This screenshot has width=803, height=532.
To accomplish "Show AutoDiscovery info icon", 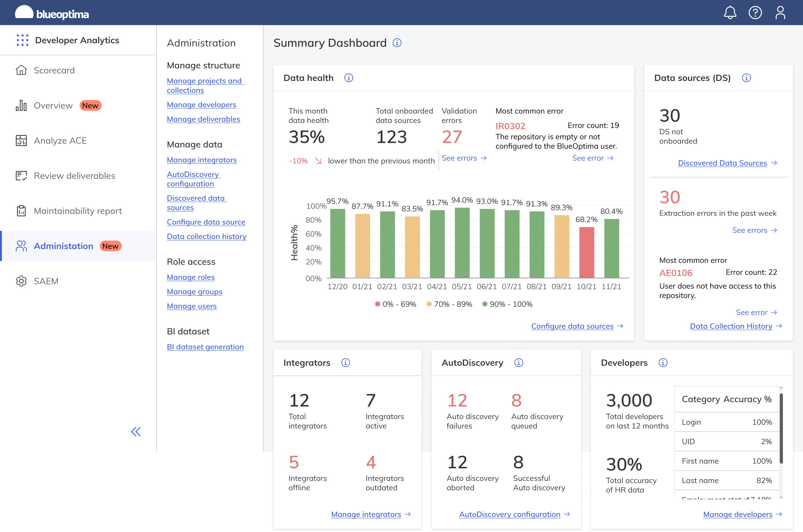I will coord(518,362).
